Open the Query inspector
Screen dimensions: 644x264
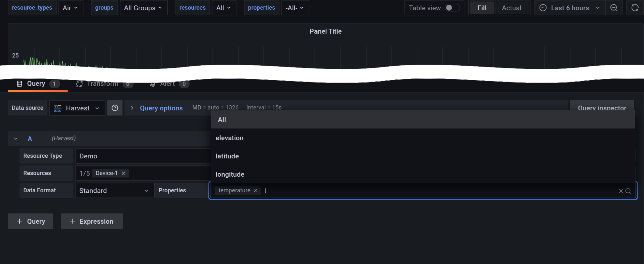click(x=602, y=108)
